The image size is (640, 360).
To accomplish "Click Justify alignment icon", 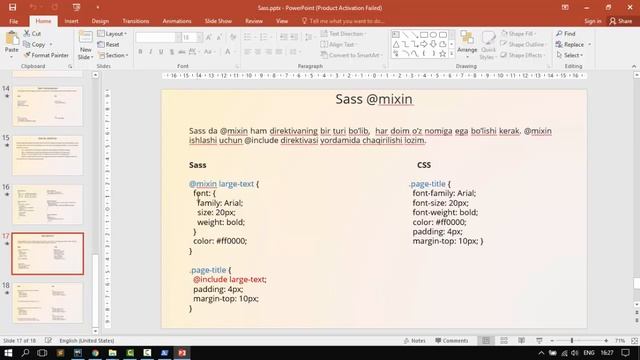I will (279, 52).
